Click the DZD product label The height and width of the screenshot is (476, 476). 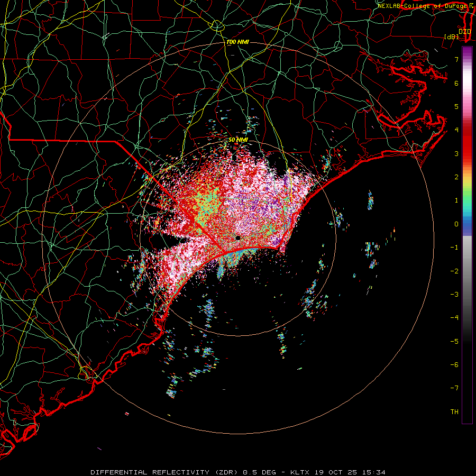click(x=465, y=32)
